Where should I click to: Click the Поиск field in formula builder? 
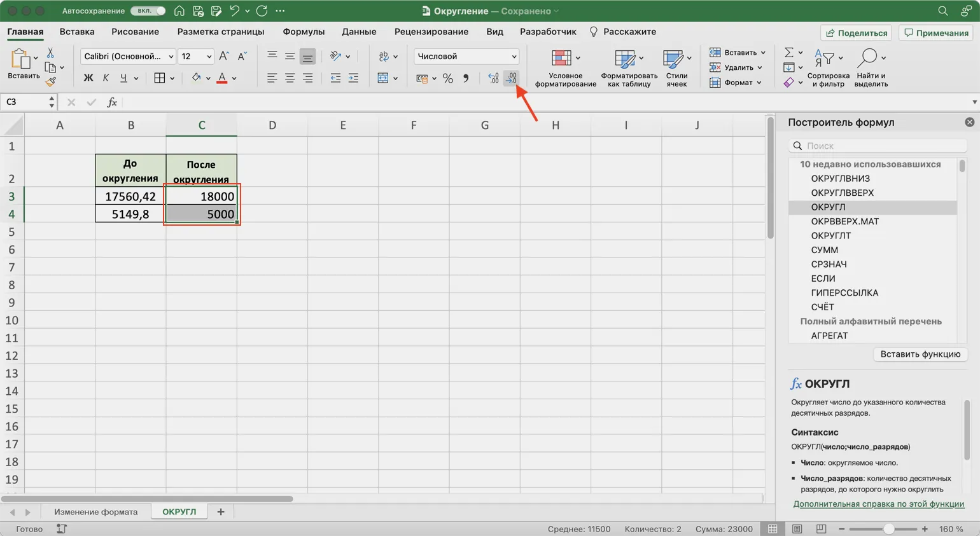pos(881,146)
